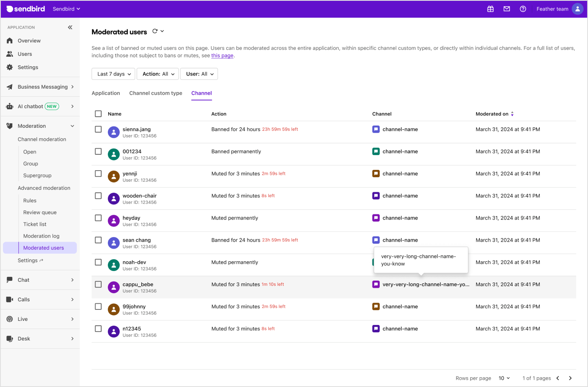
Task: Open Moderation log in sidebar
Action: coord(41,236)
